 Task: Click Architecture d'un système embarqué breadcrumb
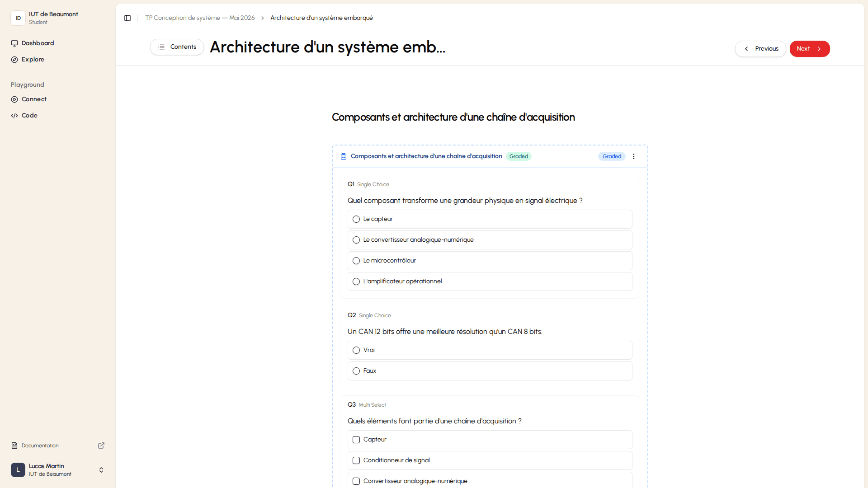point(321,18)
